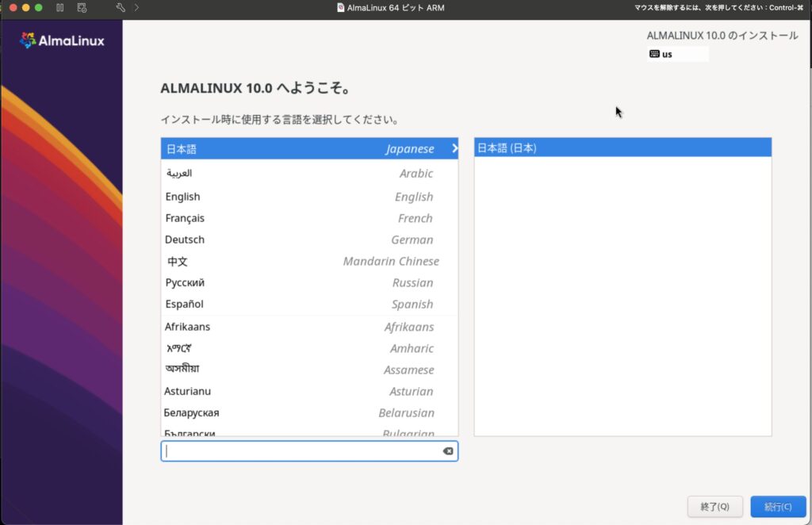Select Afrikaans language row
Screen dimensions: 812x525
[x=309, y=327]
